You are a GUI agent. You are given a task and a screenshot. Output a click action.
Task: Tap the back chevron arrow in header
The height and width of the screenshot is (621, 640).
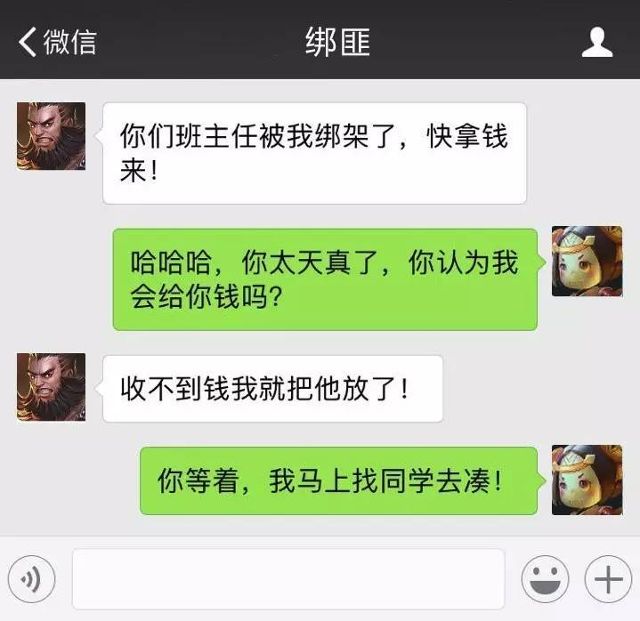click(27, 42)
